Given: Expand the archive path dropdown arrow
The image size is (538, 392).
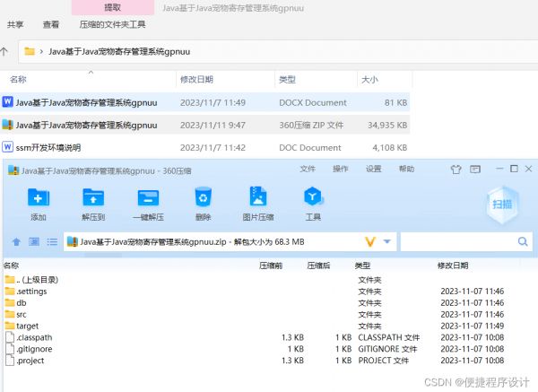Looking at the screenshot, I should (387, 241).
